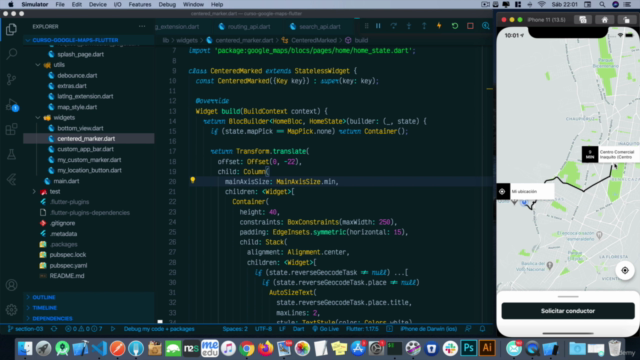Expand the OUTLINE section
The height and width of the screenshot is (360, 640).
[x=44, y=297]
